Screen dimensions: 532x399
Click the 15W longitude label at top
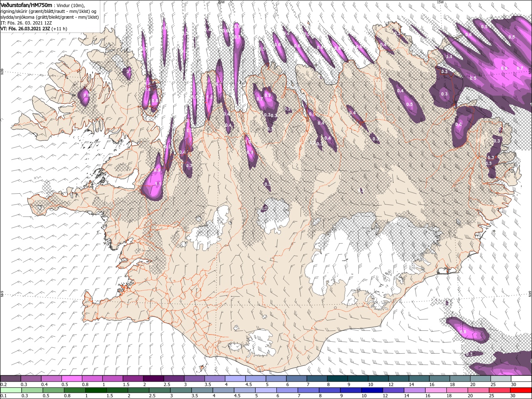[440, 2]
